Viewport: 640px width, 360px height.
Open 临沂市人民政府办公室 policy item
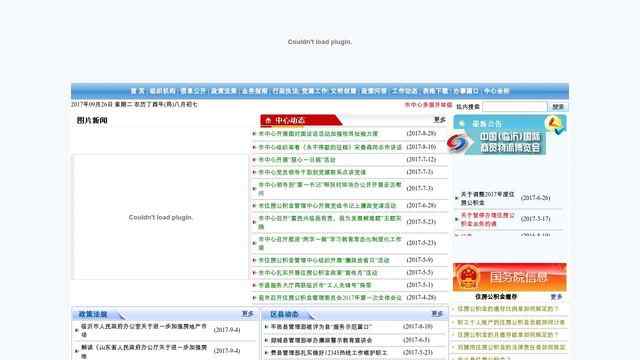click(144, 330)
